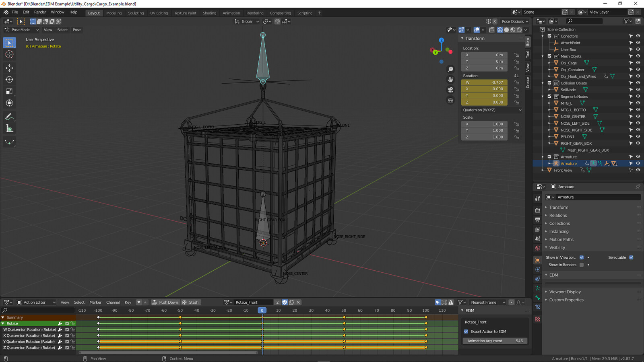Expand the Relations panel

pyautogui.click(x=558, y=216)
